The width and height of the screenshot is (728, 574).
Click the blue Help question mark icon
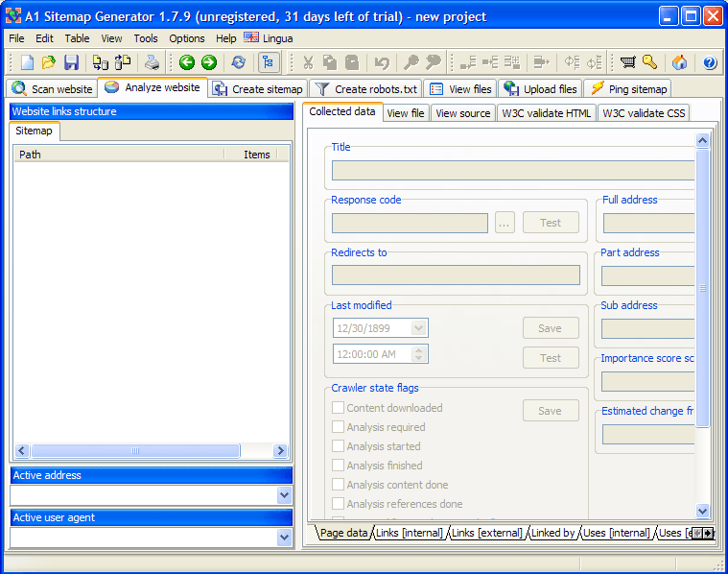point(710,62)
